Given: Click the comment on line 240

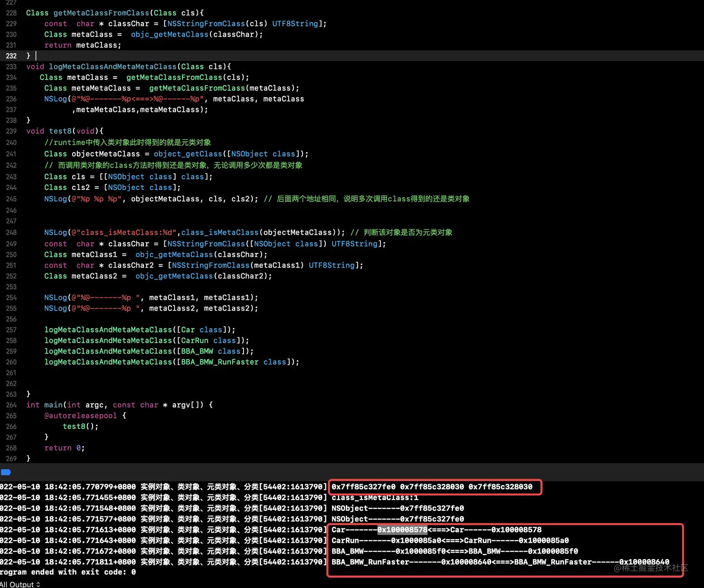Looking at the screenshot, I should (128, 142).
